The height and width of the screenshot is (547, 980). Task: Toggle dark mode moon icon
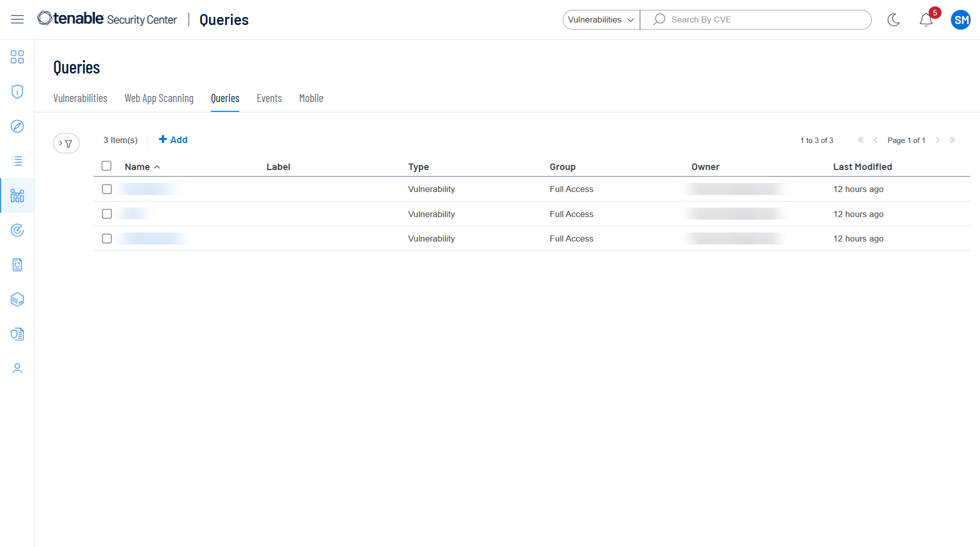(x=893, y=19)
